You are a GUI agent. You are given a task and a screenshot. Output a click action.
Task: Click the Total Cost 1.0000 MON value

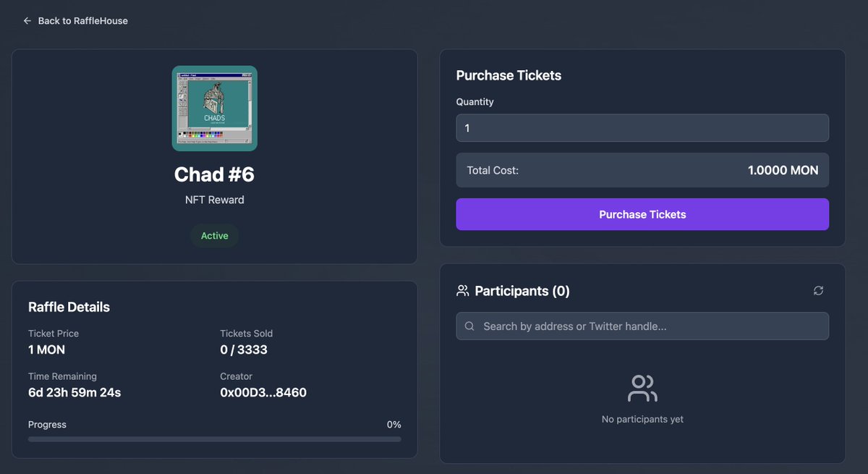783,171
